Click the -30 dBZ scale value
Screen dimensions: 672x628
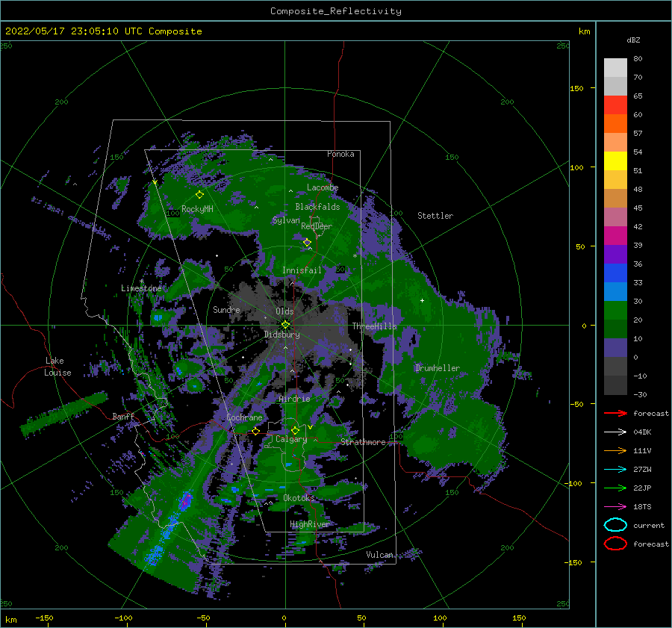[x=640, y=394]
